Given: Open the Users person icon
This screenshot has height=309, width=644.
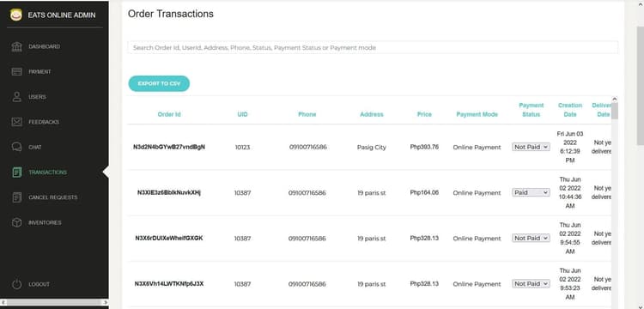Looking at the screenshot, I should [17, 97].
